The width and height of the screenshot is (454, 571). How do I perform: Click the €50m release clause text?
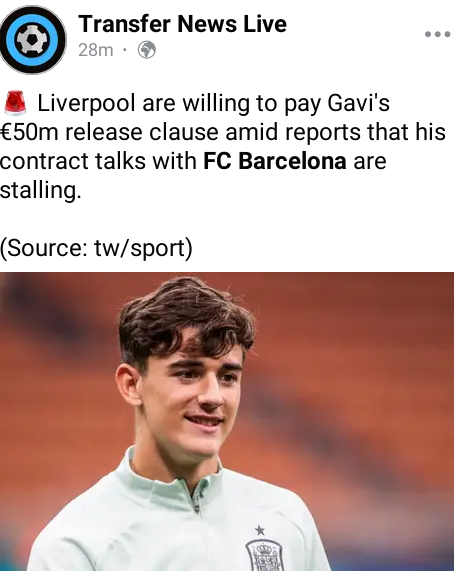(110, 132)
